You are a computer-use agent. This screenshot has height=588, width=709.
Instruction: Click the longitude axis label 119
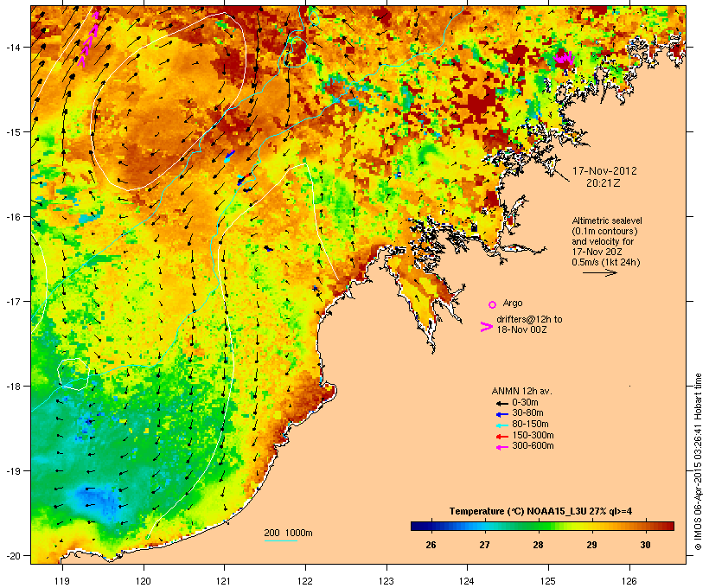(62, 581)
